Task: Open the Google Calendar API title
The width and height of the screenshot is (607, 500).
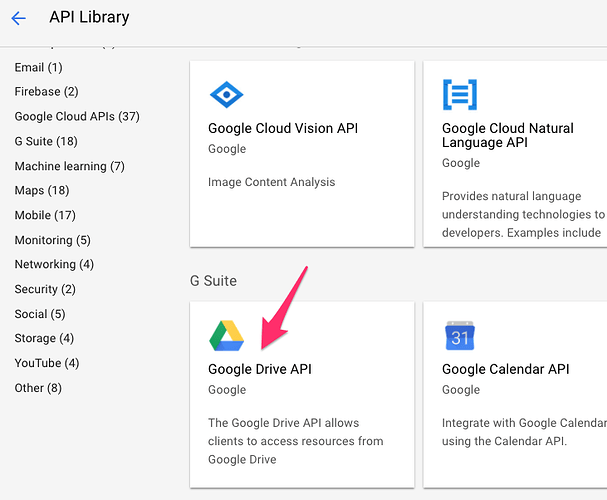Action: [x=506, y=369]
